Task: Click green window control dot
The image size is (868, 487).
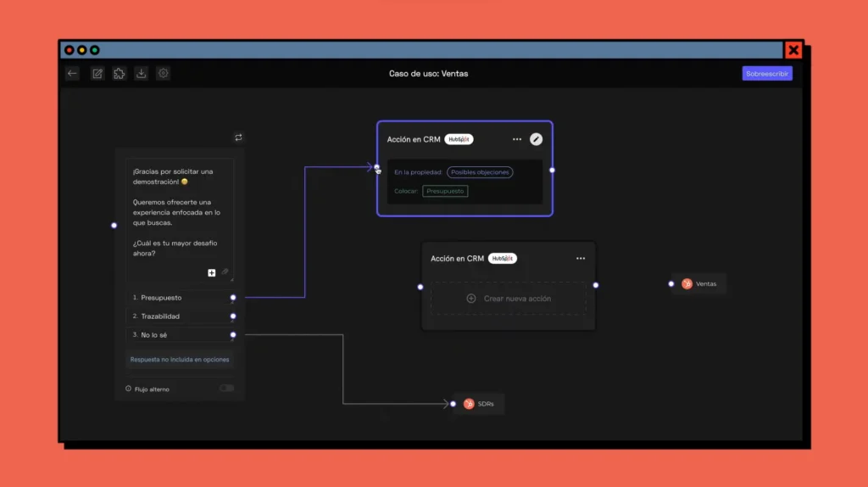Action: 95,50
